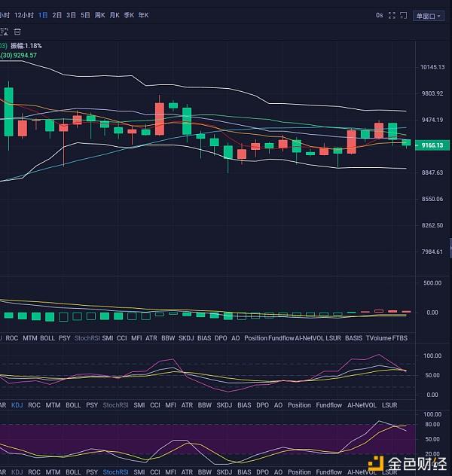Select CCI in the bottom indicator row
452x476 pixels.
[155, 472]
